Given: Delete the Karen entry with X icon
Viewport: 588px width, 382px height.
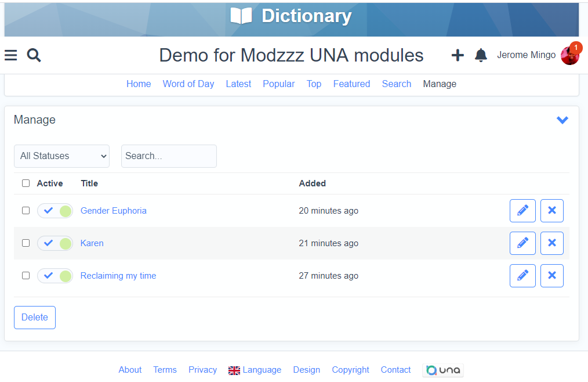Looking at the screenshot, I should click(x=551, y=243).
